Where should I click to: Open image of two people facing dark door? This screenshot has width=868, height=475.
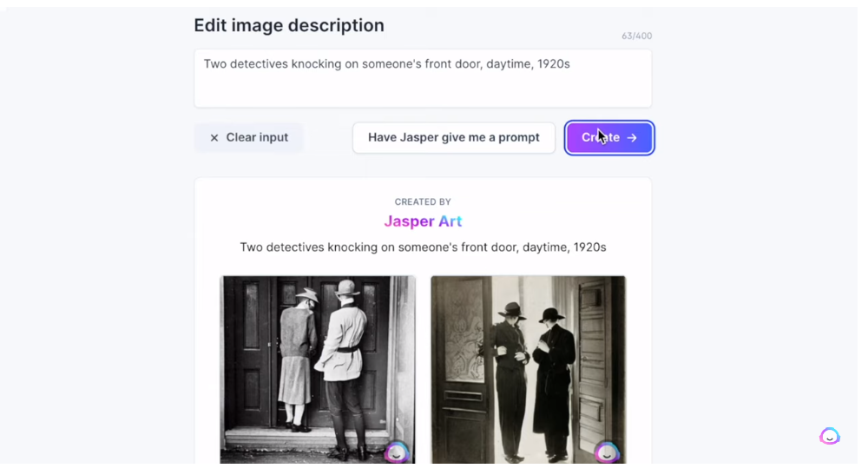pos(317,369)
